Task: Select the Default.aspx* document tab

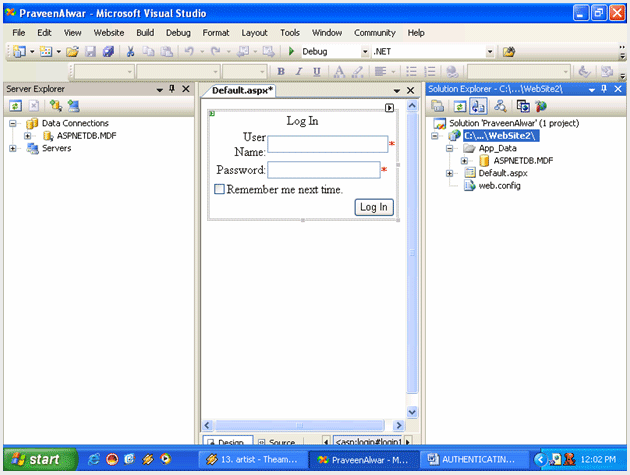Action: coord(242,90)
